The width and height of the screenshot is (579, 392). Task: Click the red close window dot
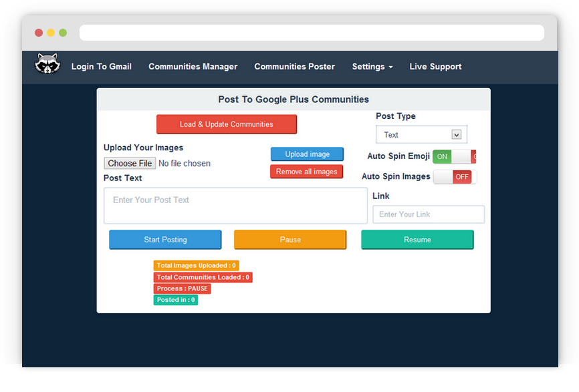[x=39, y=33]
